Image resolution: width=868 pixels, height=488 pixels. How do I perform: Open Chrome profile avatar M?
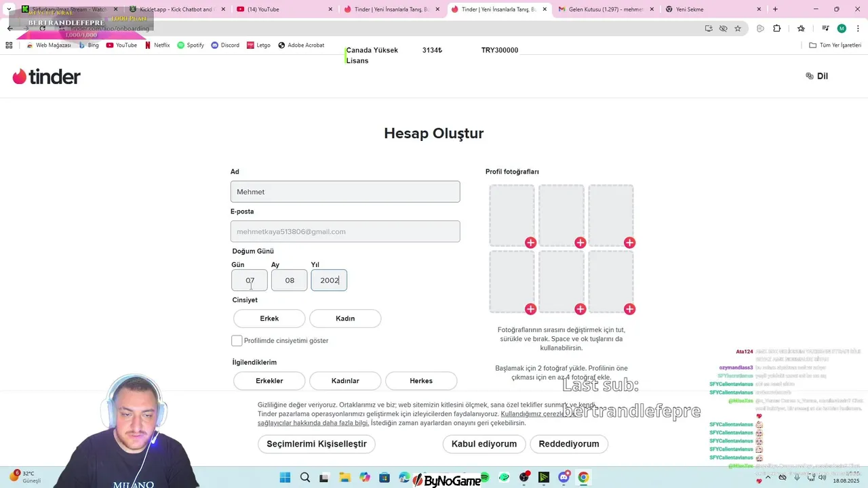(842, 28)
